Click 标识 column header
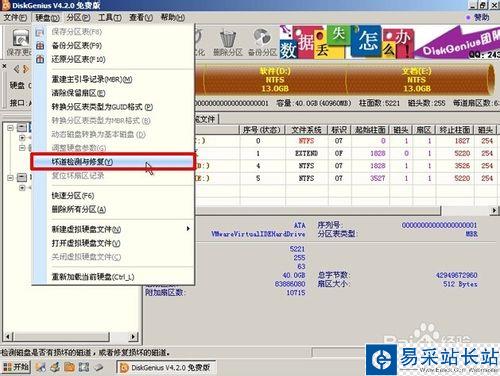This screenshot has width=500, height=376. pyautogui.click(x=339, y=130)
